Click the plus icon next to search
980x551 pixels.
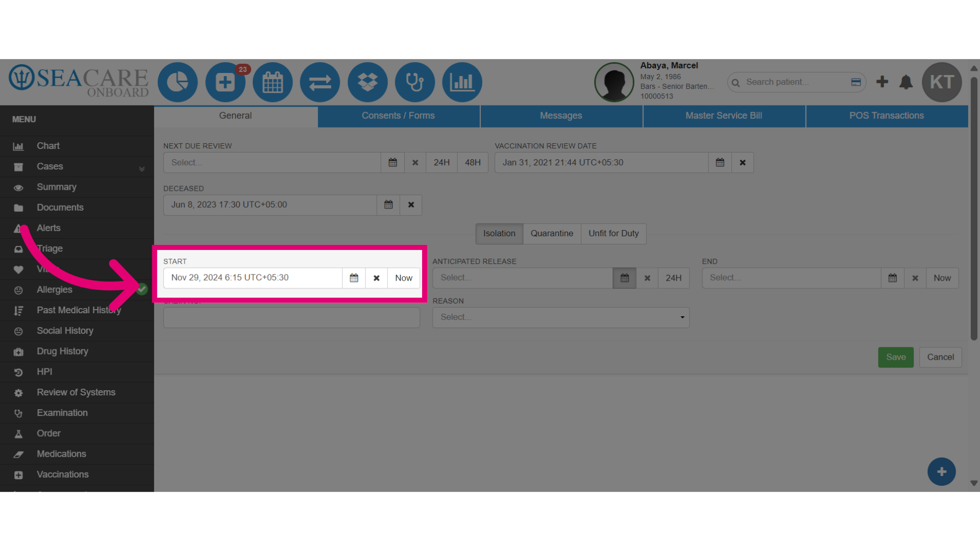[x=882, y=82]
